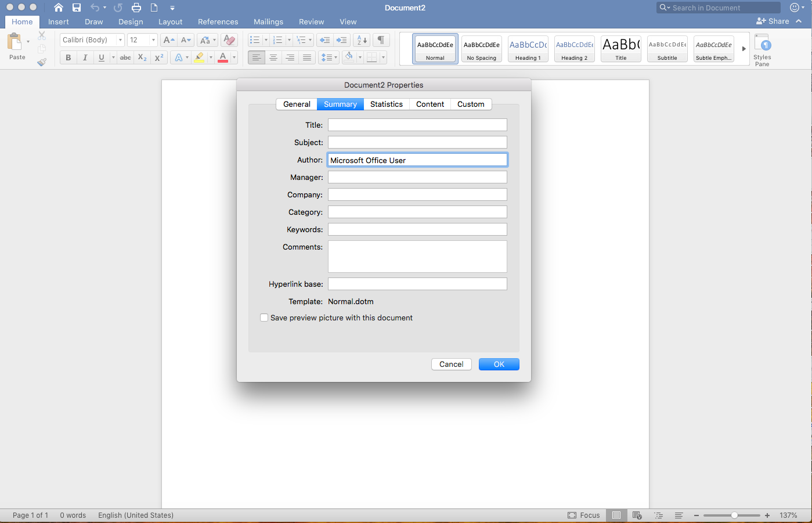Open the font size dropdown
The width and height of the screenshot is (812, 523).
153,39
